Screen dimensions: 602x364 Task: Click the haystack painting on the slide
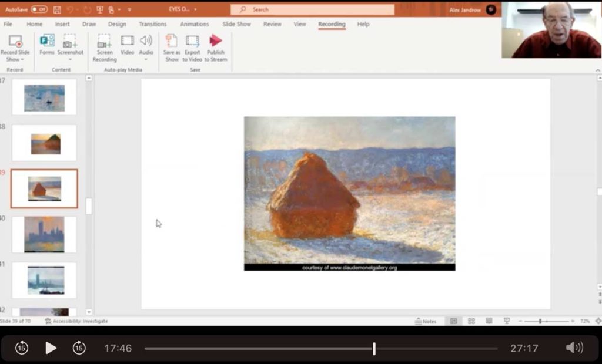click(x=349, y=193)
